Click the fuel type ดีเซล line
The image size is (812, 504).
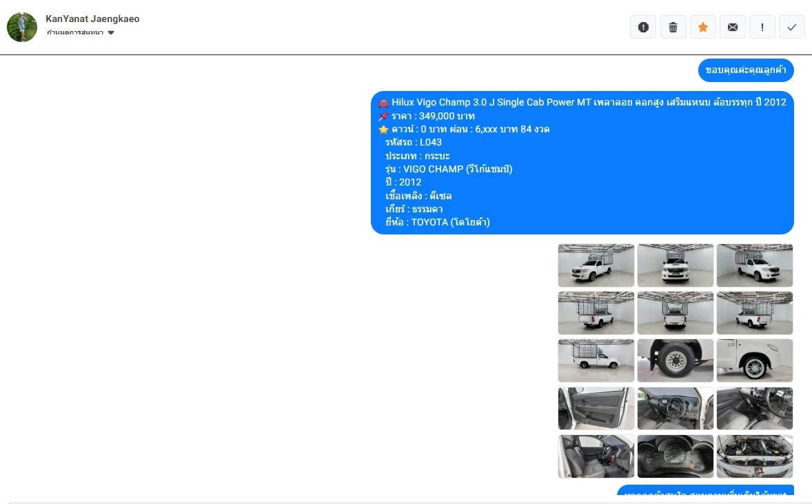point(418,196)
